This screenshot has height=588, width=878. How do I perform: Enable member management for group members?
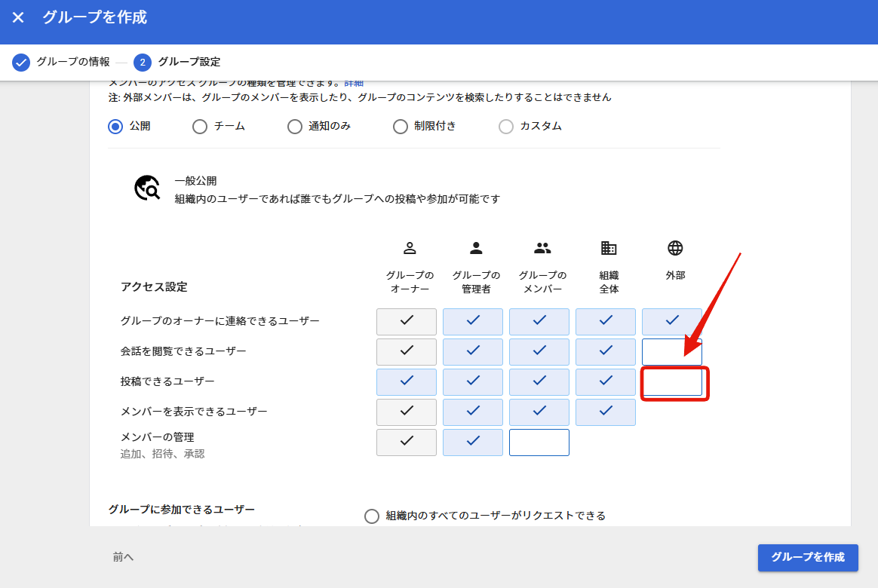coord(539,443)
